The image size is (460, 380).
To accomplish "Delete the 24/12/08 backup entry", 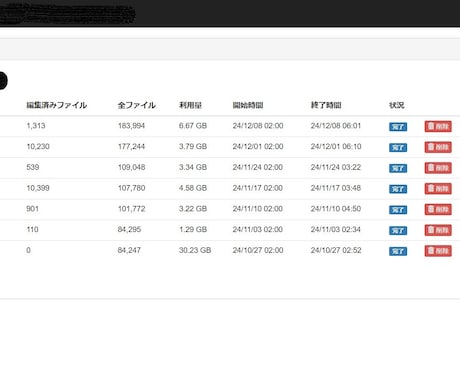I will 438,126.
